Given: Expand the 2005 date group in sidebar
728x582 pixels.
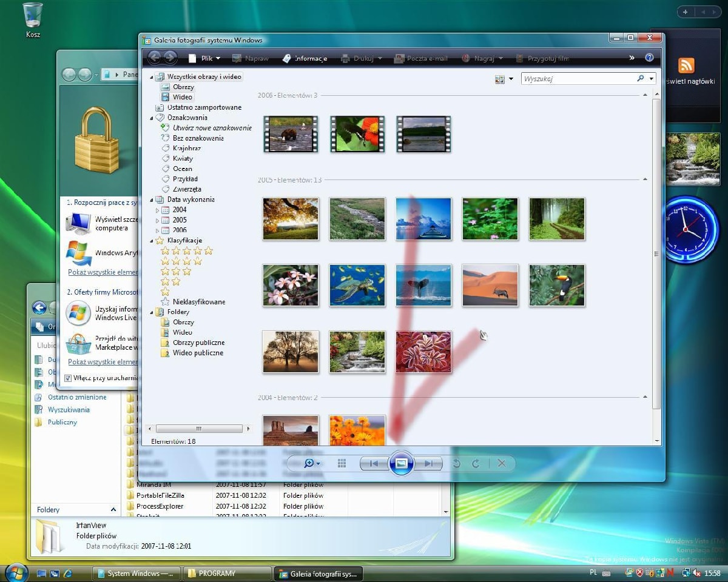Looking at the screenshot, I should [x=157, y=219].
